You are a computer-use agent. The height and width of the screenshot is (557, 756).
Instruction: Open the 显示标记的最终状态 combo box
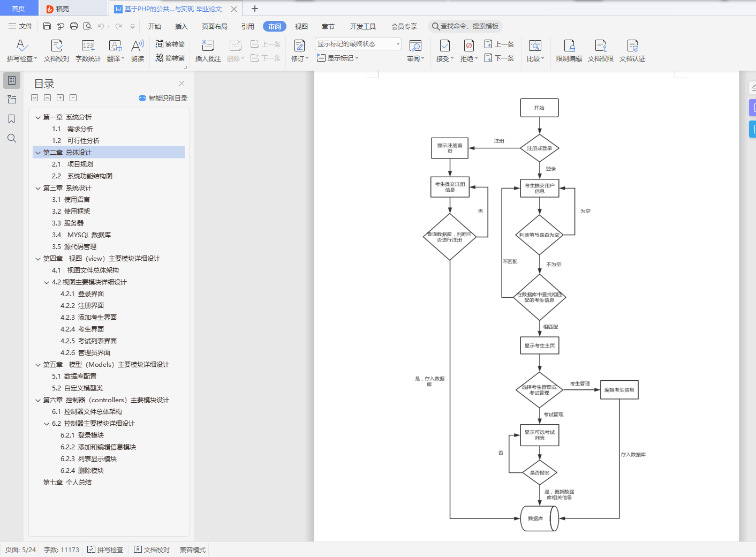358,44
